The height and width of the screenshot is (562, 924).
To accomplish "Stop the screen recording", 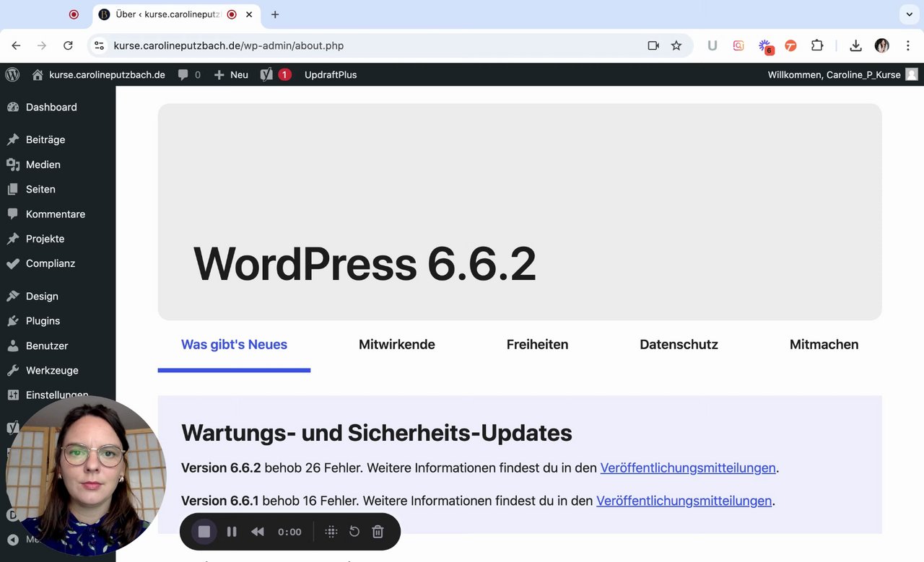I will coord(204,532).
